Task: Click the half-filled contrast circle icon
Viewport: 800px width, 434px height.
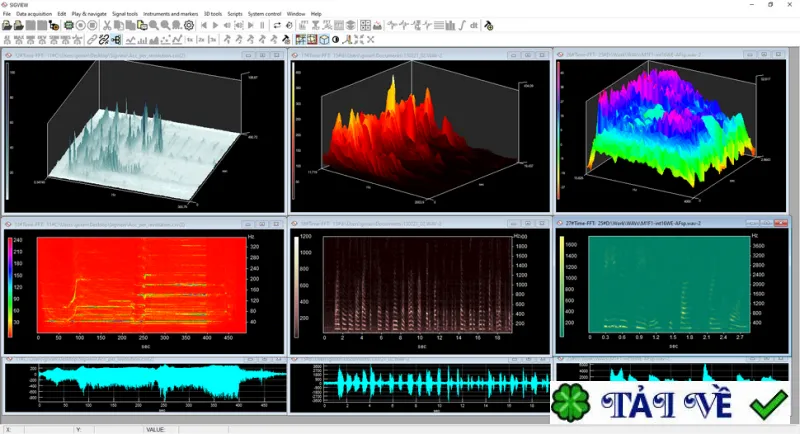Action: tap(336, 39)
